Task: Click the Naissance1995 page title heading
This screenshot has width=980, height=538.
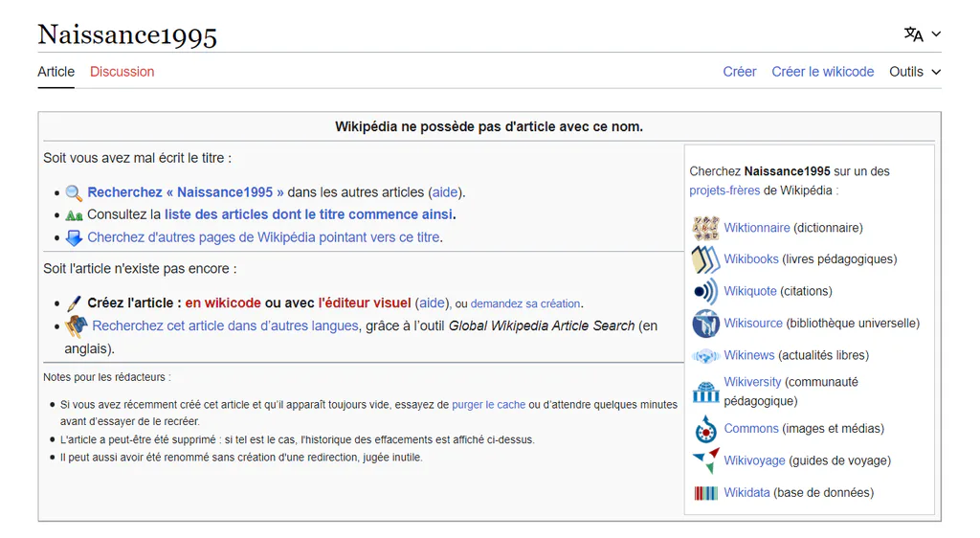Action: coord(127,35)
